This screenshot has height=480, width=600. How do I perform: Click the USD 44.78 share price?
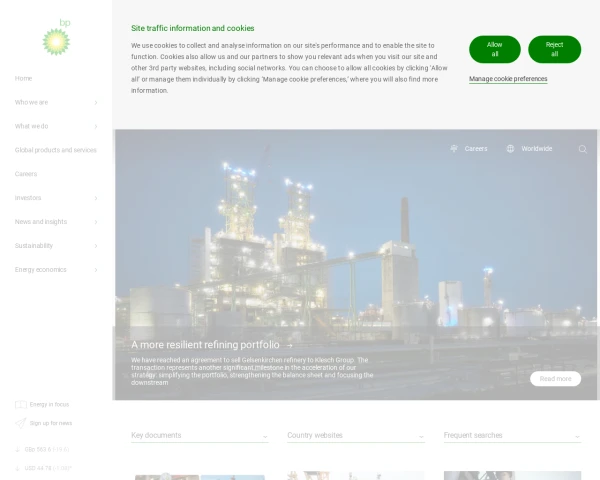tap(48, 468)
